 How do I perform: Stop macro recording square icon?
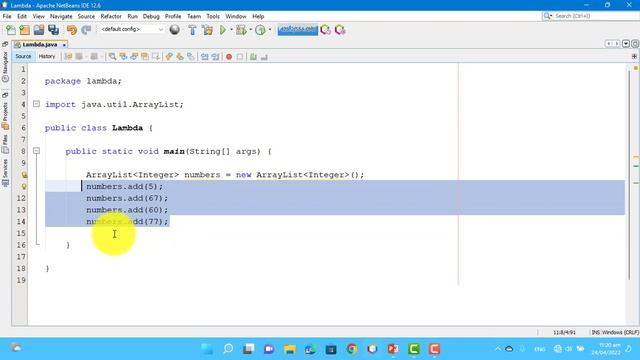click(x=240, y=57)
